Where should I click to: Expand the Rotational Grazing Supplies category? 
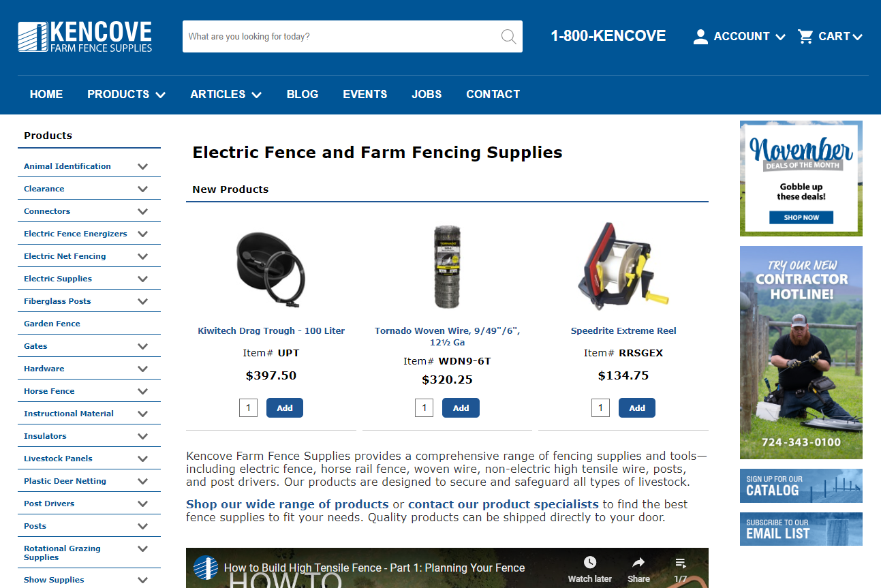[143, 548]
